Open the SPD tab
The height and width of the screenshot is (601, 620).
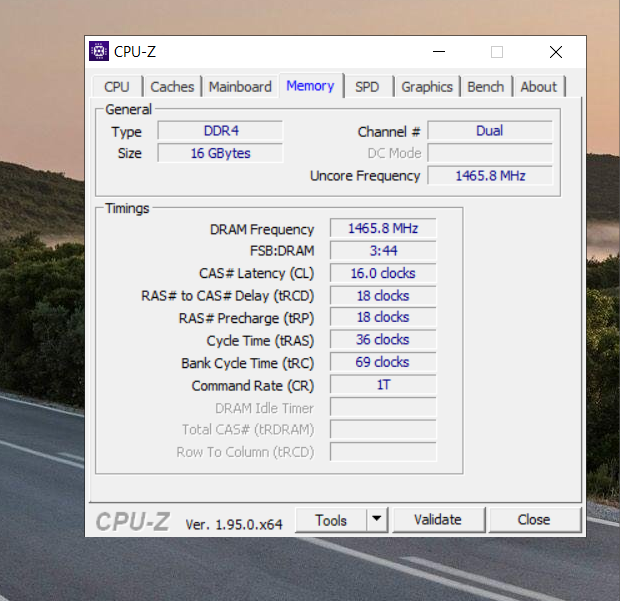pos(367,87)
